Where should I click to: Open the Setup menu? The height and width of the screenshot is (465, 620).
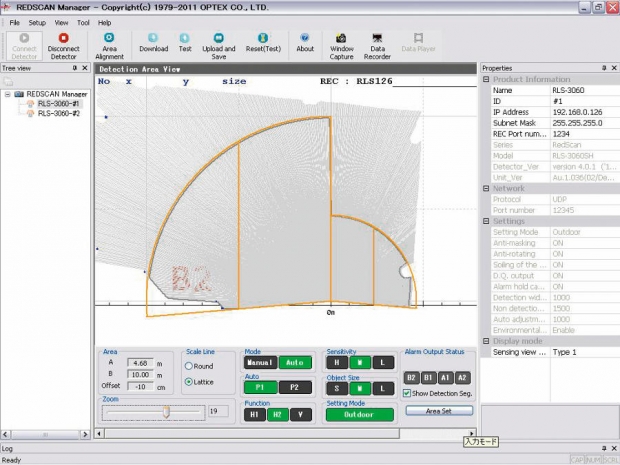37,23
